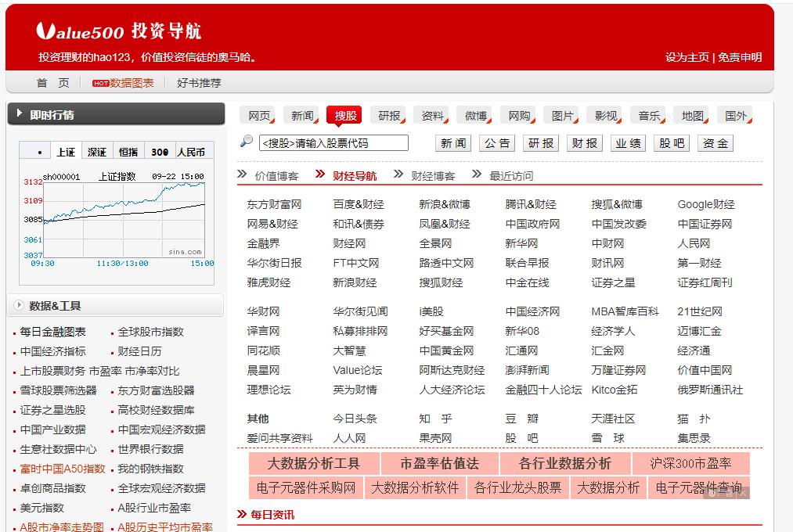Click the 研报 button beside 公告
Image resolution: width=793 pixels, height=532 pixels.
(541, 143)
